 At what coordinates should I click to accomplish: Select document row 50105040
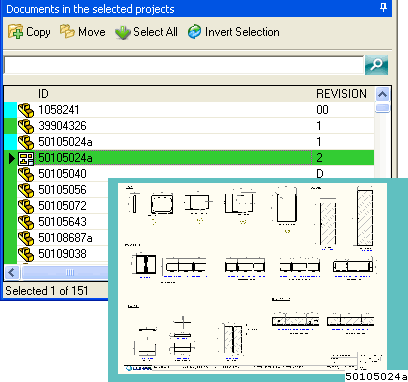click(x=189, y=174)
